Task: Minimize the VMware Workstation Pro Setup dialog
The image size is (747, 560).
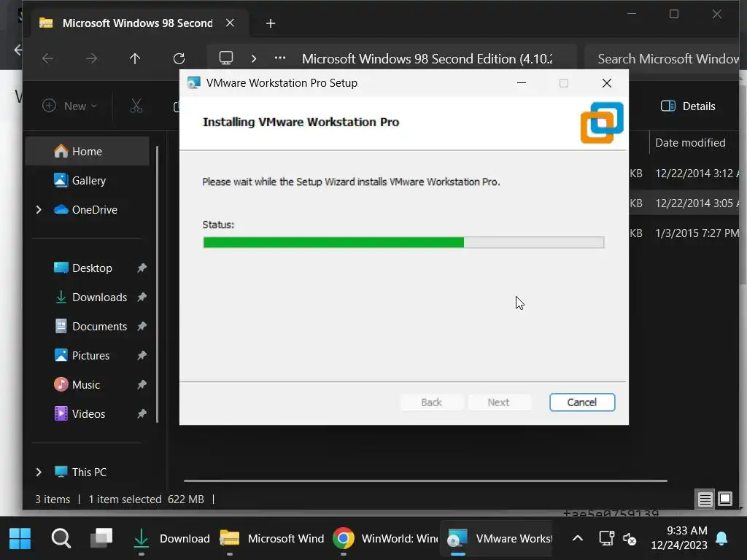Action: (522, 83)
